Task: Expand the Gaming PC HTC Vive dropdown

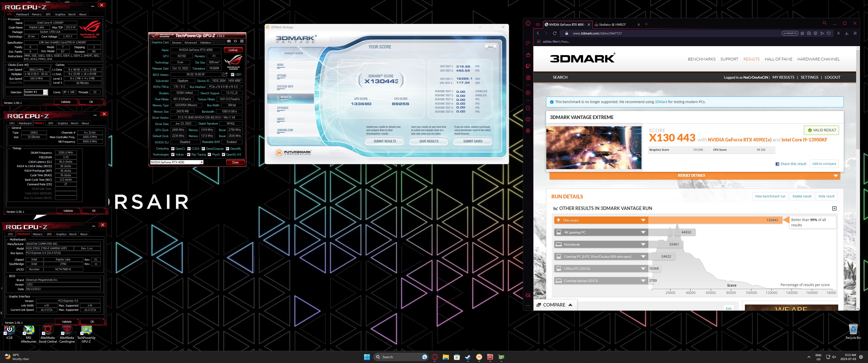Action: 643,257
